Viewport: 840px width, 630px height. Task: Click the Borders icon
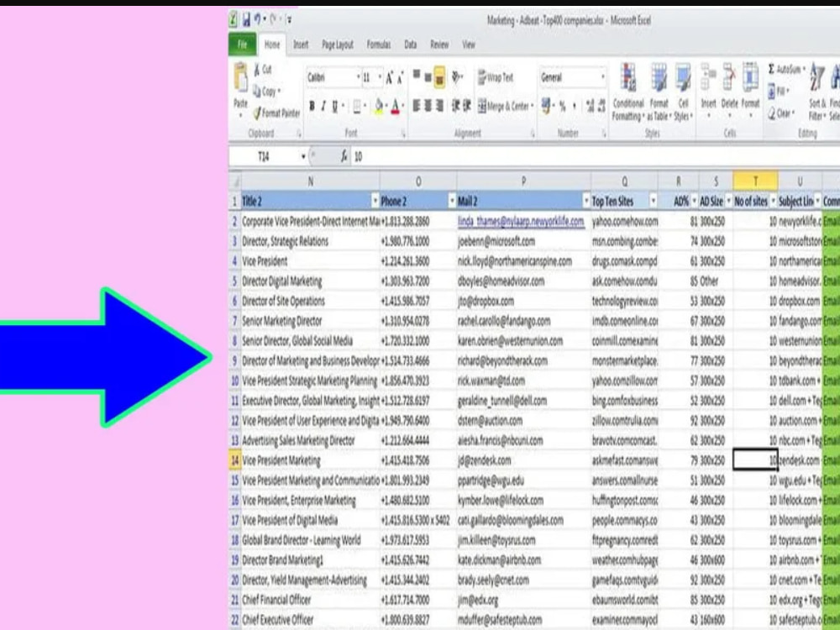(357, 107)
